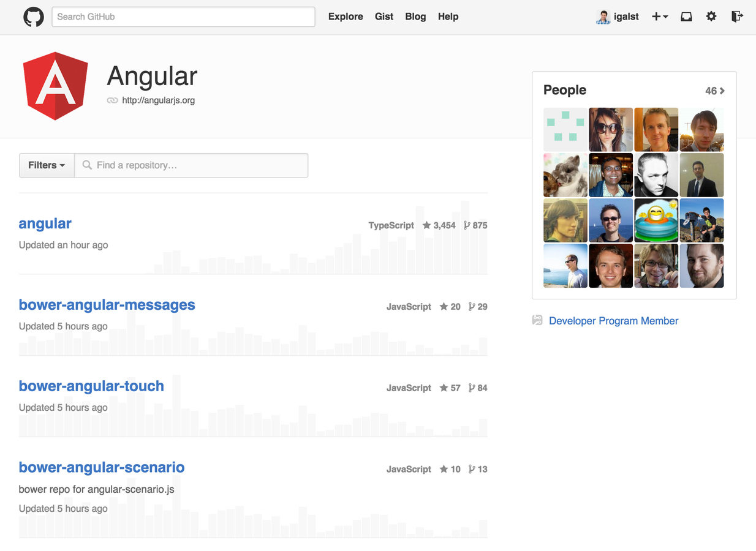The height and width of the screenshot is (551, 756).
Task: Click the igalst username link
Action: point(626,17)
